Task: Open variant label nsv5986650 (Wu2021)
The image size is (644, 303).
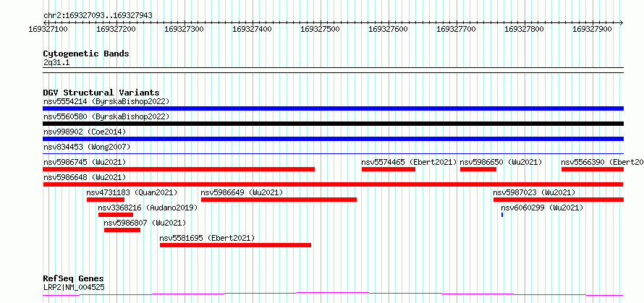Action: point(501,162)
